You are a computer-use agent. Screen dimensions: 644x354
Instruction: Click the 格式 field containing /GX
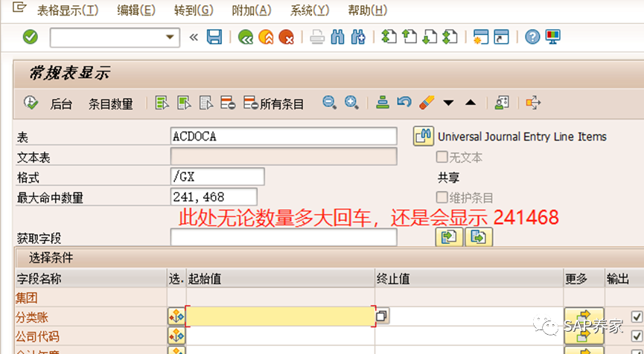tap(217, 177)
